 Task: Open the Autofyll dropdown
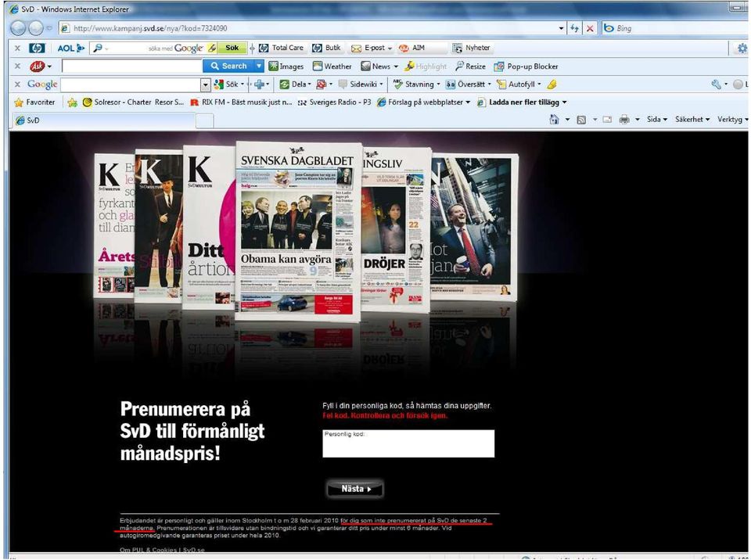519,84
